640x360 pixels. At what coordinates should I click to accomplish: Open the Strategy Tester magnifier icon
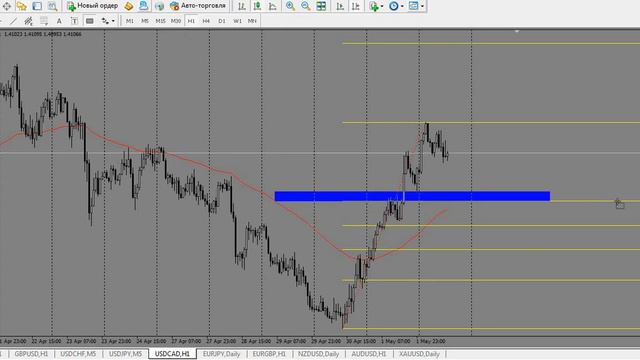(52, 6)
